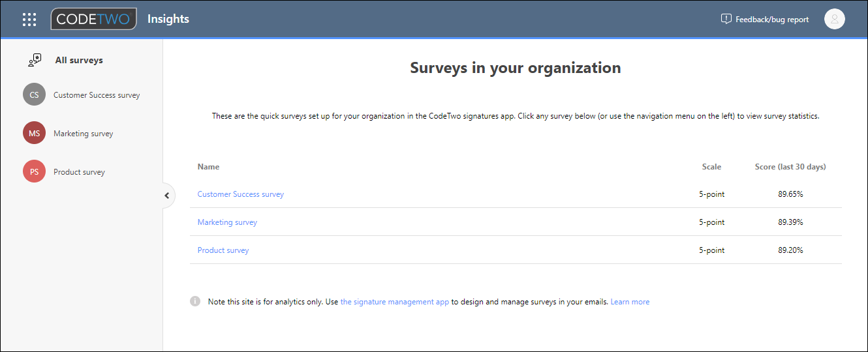Collapse the left navigation panel

pyautogui.click(x=166, y=196)
